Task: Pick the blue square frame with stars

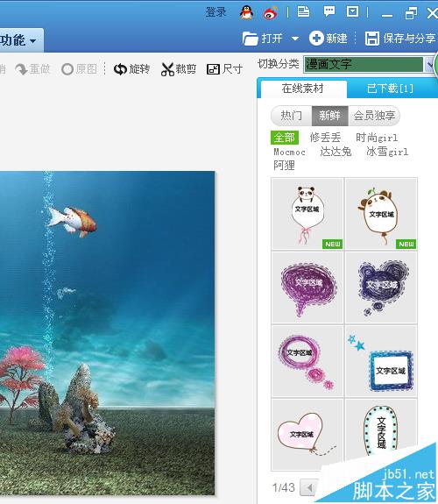Action: pos(381,361)
